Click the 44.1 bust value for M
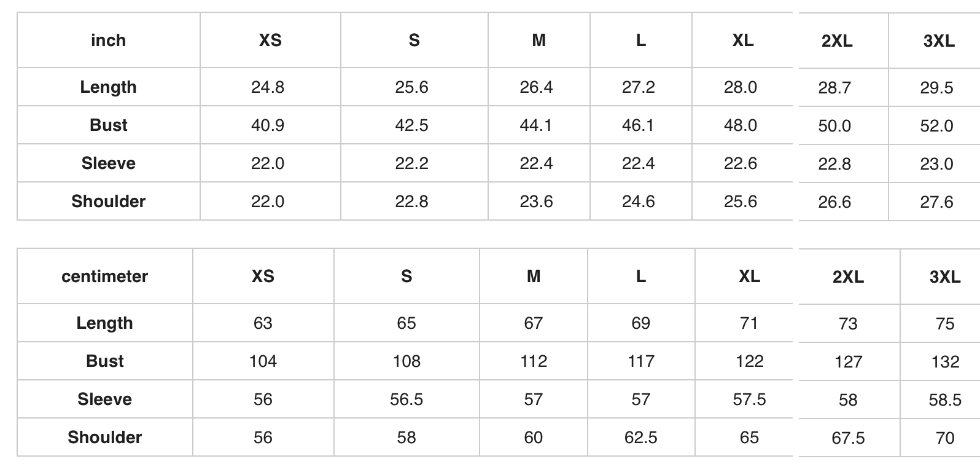Screen dimensions: 980x472 coord(536,125)
